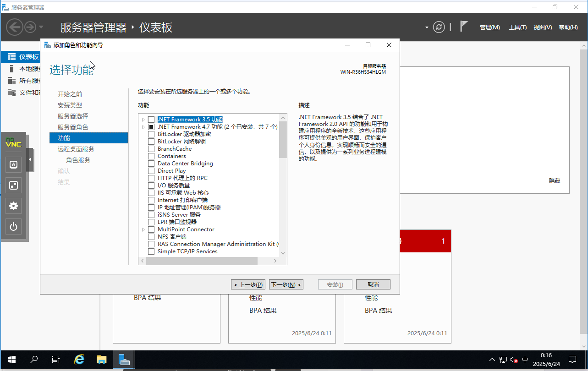This screenshot has height=371, width=588.
Task: Click the Server Manager back navigation arrow
Action: coord(15,27)
